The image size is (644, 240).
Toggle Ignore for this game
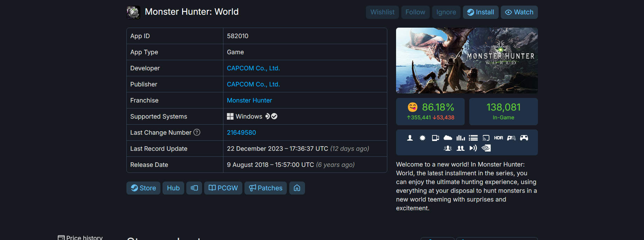click(x=446, y=12)
